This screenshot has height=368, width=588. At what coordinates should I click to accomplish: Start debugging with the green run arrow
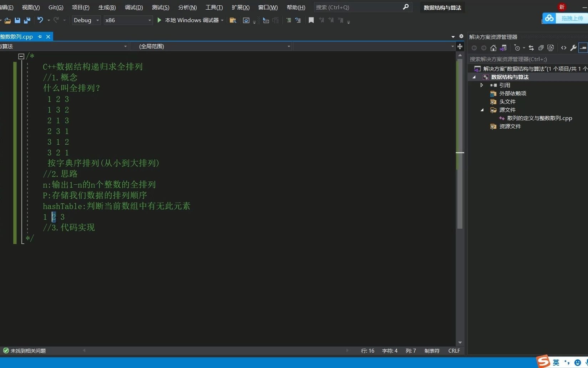tap(159, 20)
